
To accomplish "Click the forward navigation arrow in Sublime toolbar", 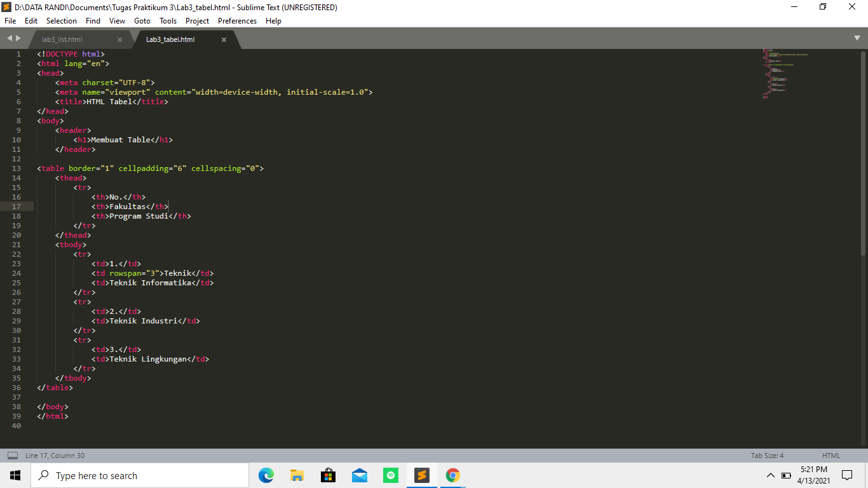I will pos(17,38).
